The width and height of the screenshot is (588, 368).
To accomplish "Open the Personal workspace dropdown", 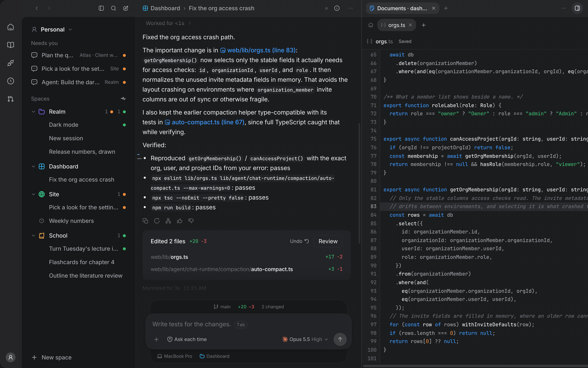I will [x=52, y=29].
